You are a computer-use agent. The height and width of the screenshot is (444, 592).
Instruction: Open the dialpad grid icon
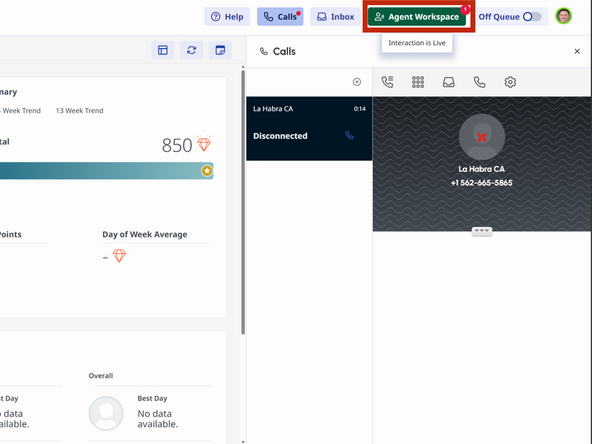coord(418,82)
